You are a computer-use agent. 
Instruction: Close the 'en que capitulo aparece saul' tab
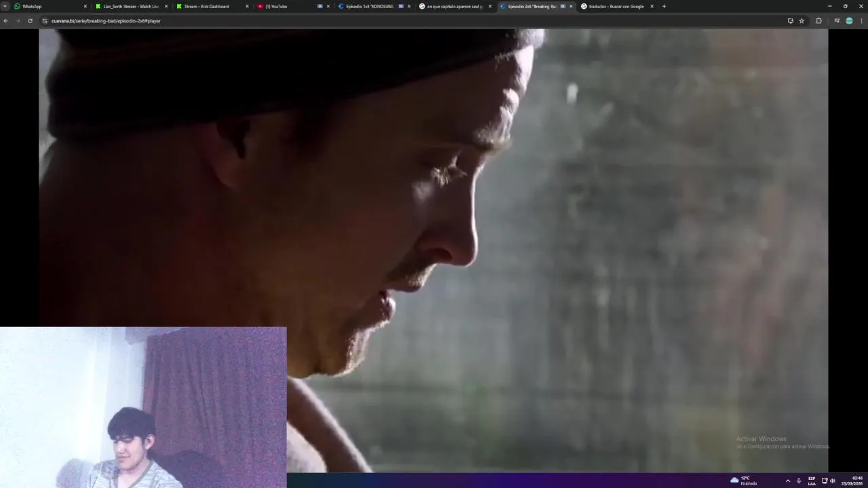click(490, 6)
